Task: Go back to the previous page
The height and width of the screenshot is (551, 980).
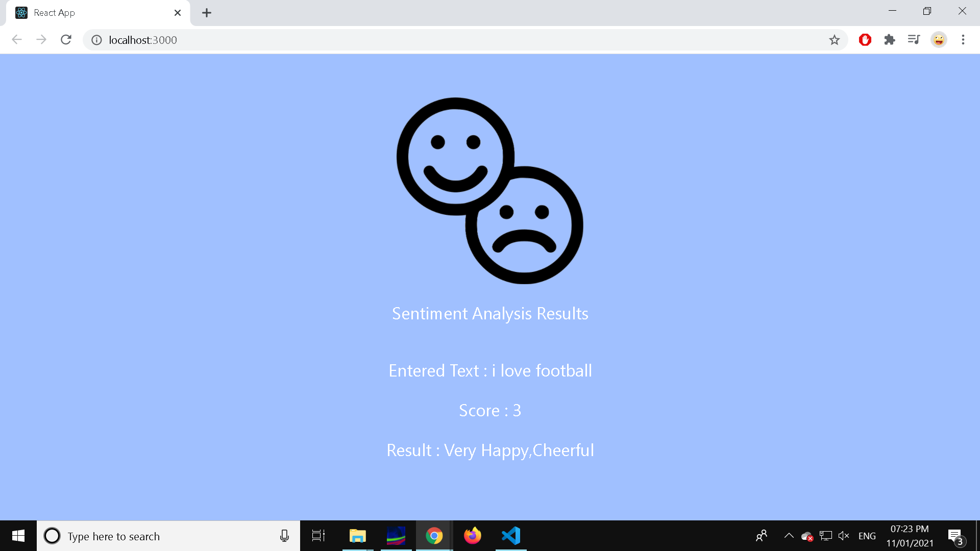Action: (17, 40)
